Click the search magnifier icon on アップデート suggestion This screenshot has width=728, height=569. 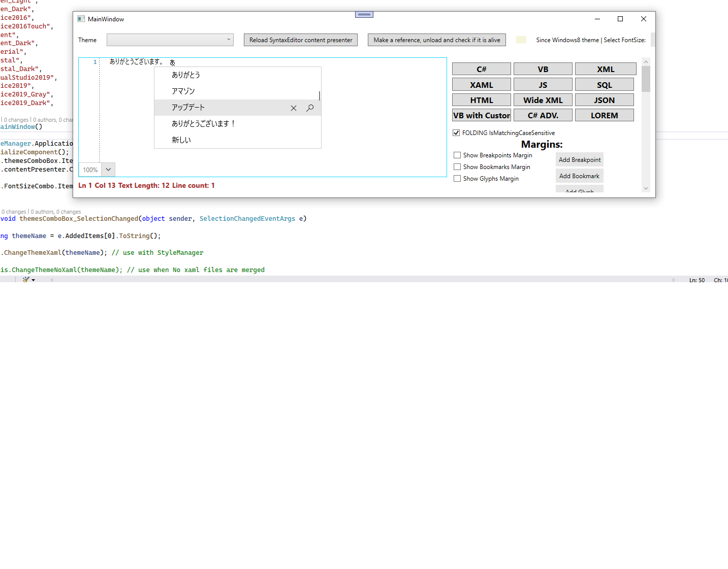(x=310, y=108)
